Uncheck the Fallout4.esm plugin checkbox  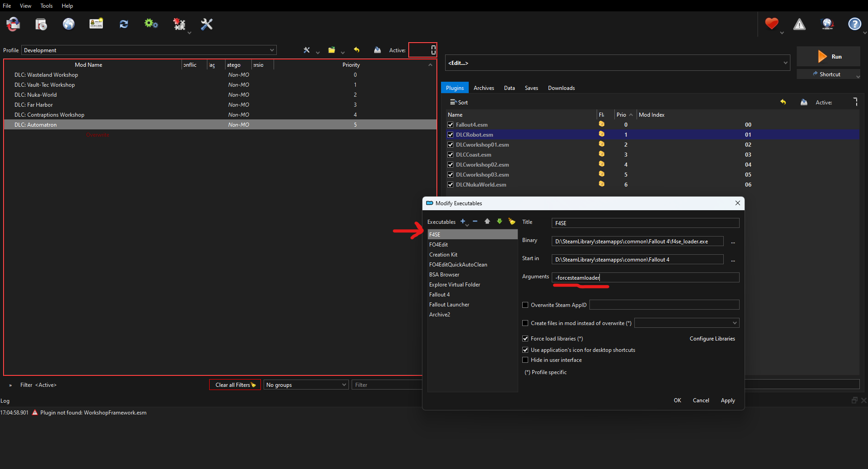pos(451,125)
